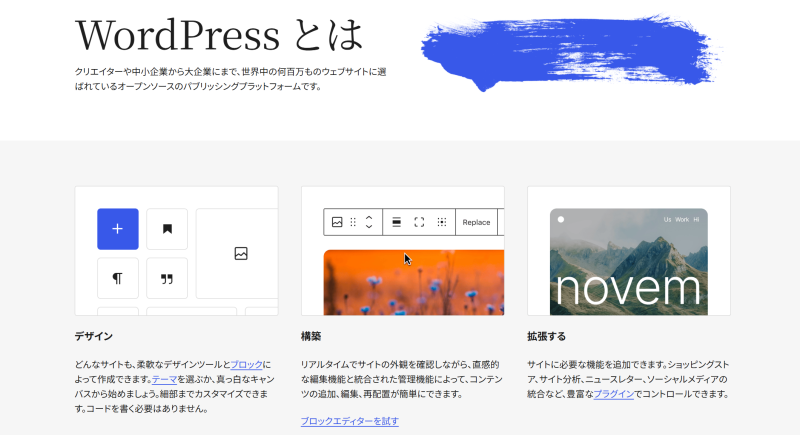800x435 pixels.
Task: Open the テーマ link
Action: pos(164,379)
